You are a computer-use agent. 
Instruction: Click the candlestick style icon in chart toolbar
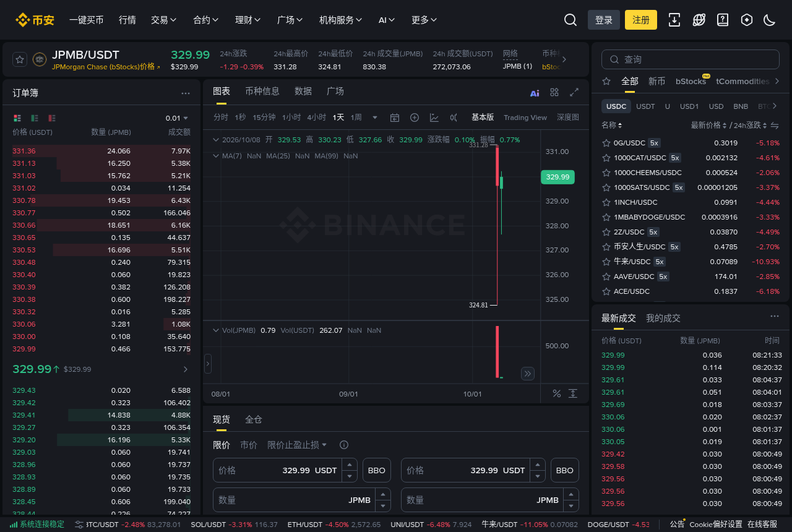454,118
